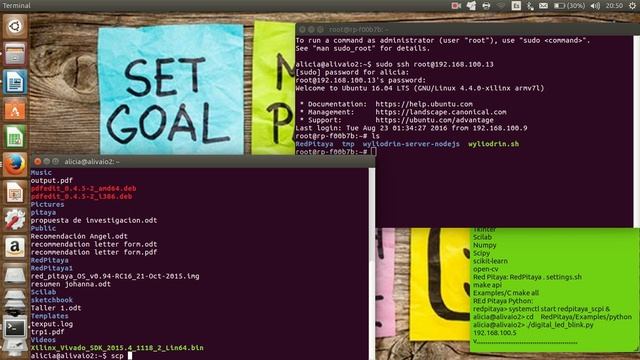Viewport: 640px width, 360px height.
Task: Launch LibreOffice Writer from the launcher
Action: pyautogui.click(x=15, y=82)
